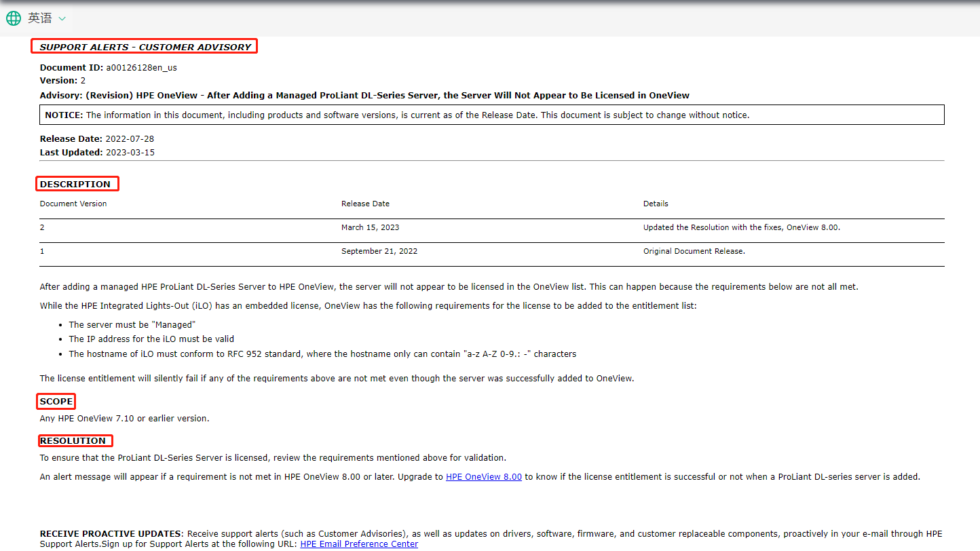Click the Last Updated 2023-03-15 text

(97, 153)
